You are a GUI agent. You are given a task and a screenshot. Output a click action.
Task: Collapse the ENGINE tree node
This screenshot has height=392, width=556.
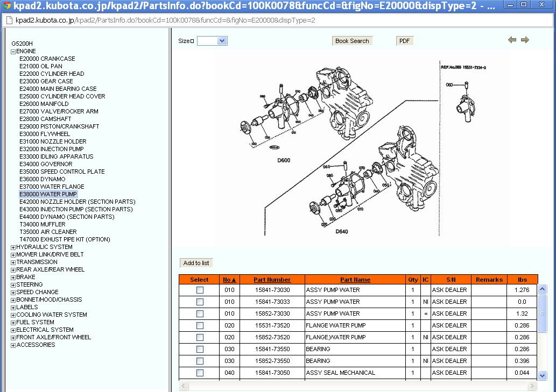coord(13,52)
